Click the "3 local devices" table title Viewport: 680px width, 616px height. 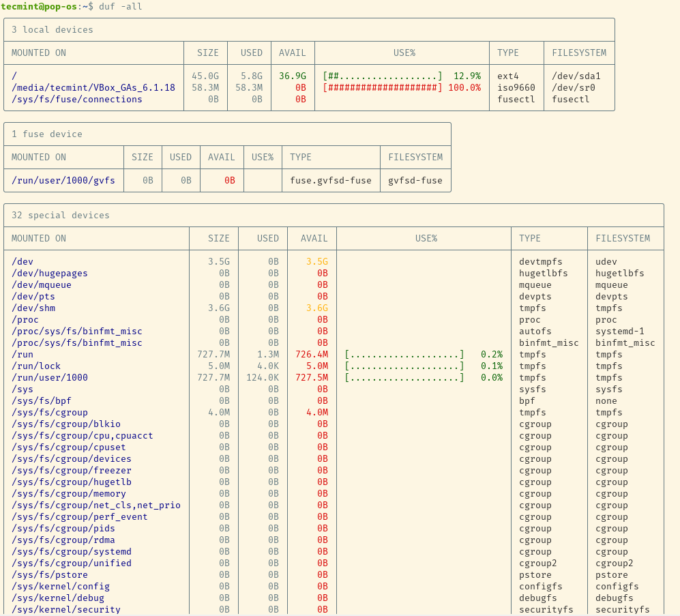point(53,29)
